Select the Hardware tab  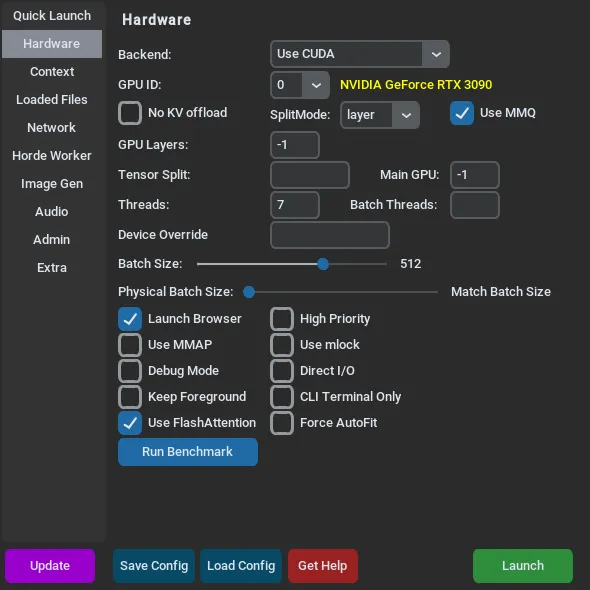coord(52,44)
